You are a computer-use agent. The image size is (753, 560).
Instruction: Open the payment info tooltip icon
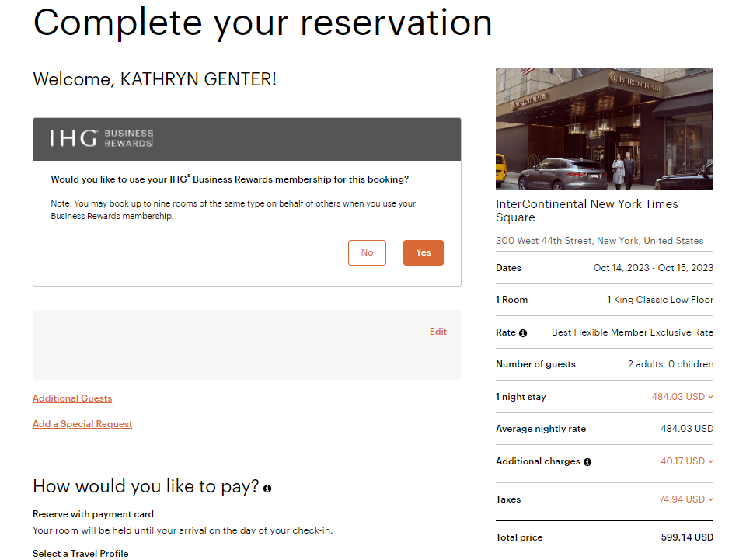[x=267, y=488]
